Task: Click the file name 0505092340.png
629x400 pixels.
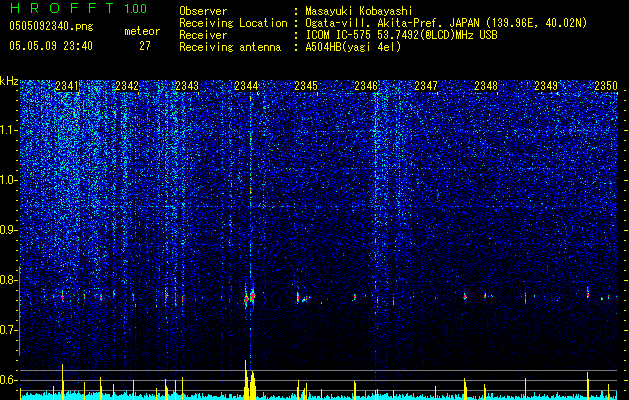Action: click(51, 26)
